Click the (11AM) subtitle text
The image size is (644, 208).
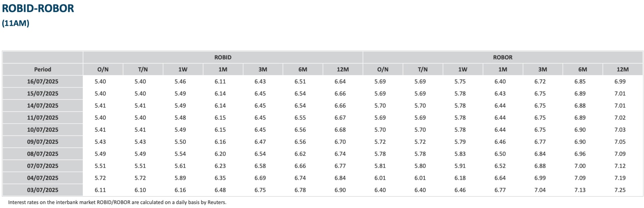(15, 23)
